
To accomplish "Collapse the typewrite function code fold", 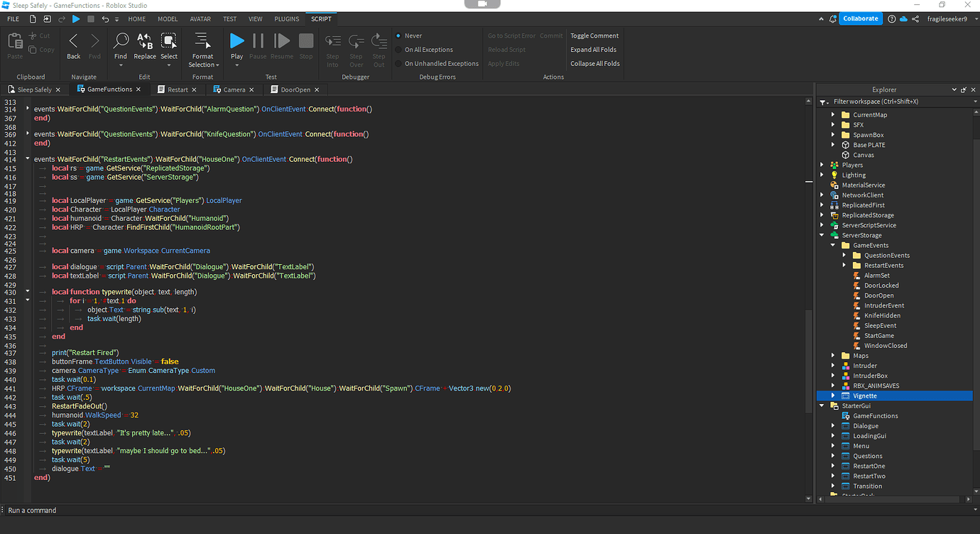I will click(x=27, y=291).
